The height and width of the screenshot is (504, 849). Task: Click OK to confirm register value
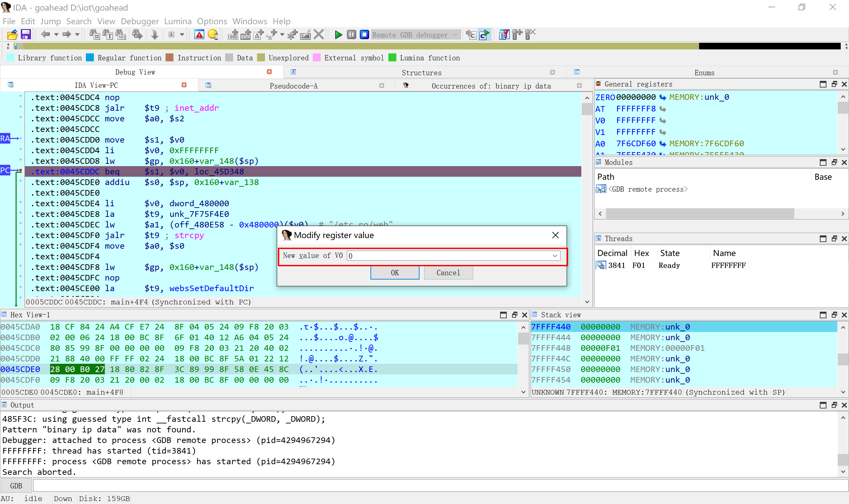(395, 273)
